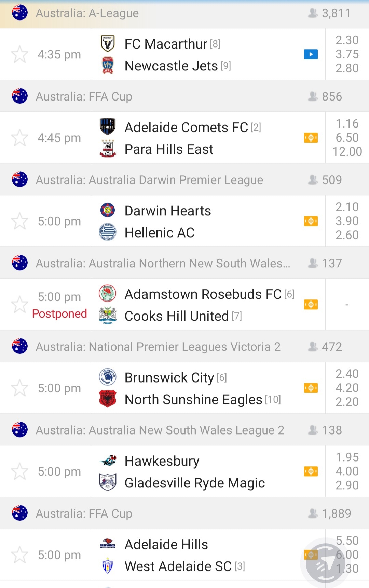Tap the pitch icon for Darwin Hearts match
369x588 pixels.
pyautogui.click(x=311, y=221)
